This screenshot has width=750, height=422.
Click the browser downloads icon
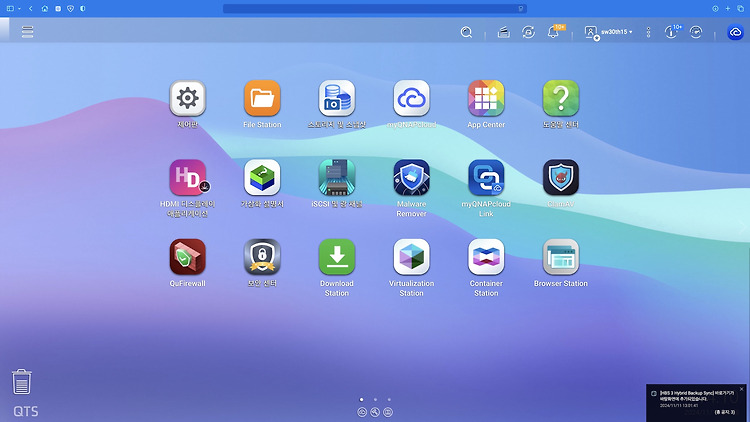715,9
